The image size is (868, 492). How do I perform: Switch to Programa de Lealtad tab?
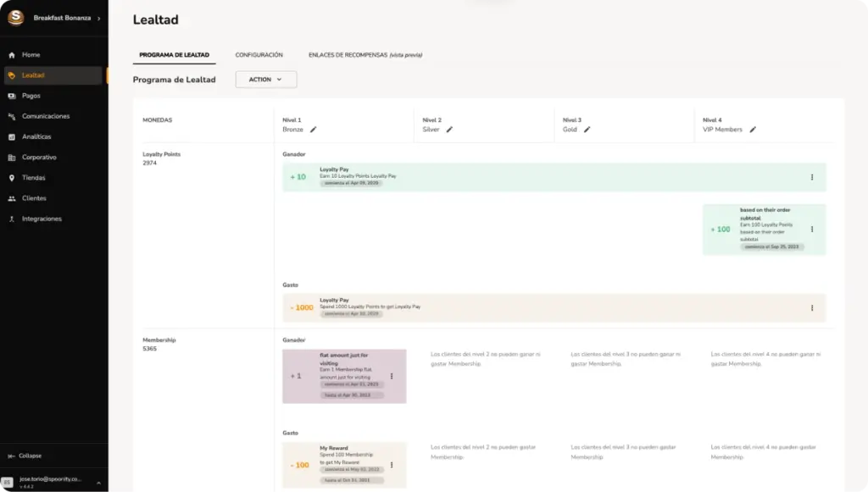[175, 55]
